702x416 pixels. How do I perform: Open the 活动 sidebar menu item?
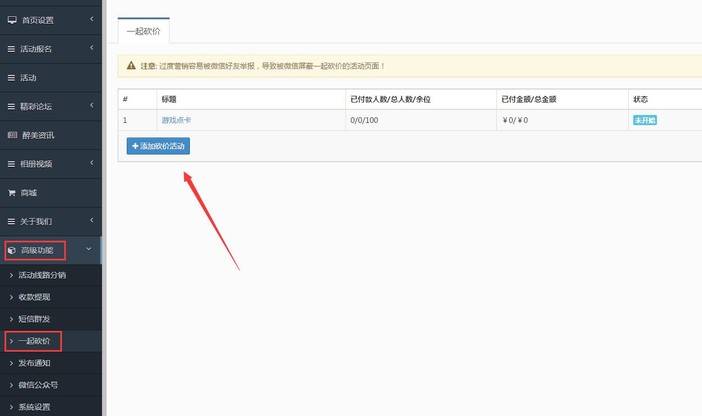30,78
